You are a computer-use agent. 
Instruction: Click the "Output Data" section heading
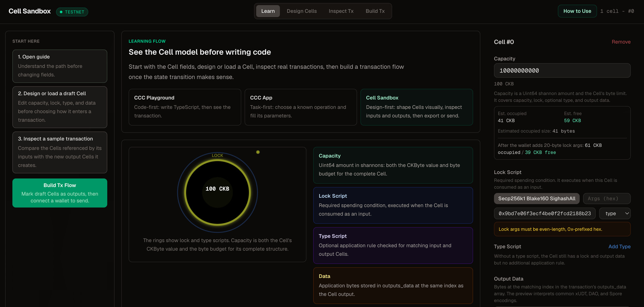click(x=508, y=279)
